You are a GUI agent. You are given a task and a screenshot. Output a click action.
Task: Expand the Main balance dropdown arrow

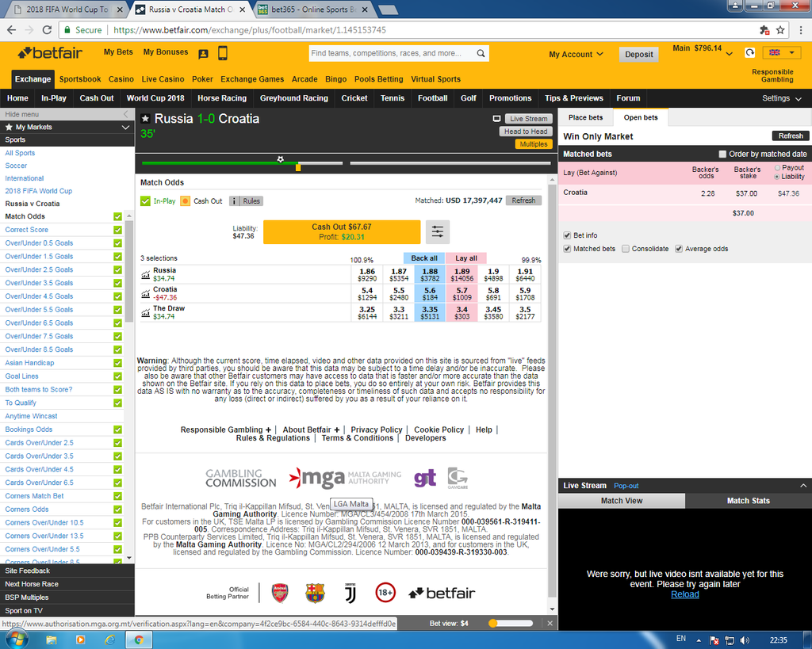(x=730, y=53)
